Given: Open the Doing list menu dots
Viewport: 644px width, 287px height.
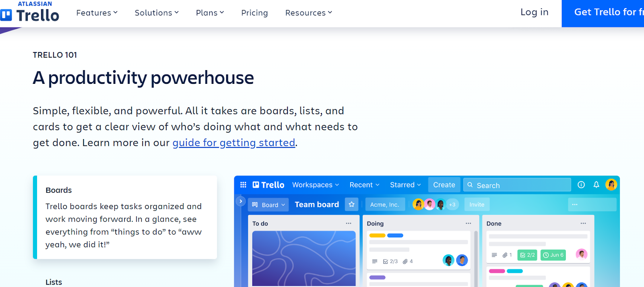Looking at the screenshot, I should (x=469, y=223).
